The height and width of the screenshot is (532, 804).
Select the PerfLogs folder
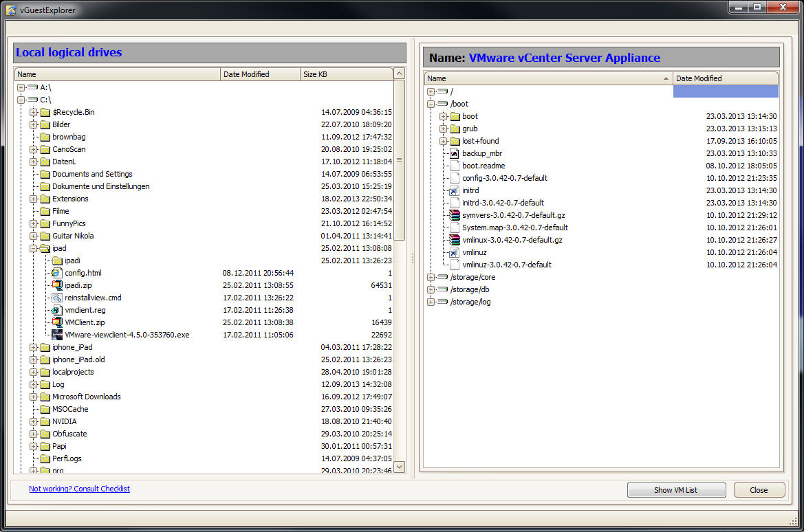pyautogui.click(x=67, y=458)
